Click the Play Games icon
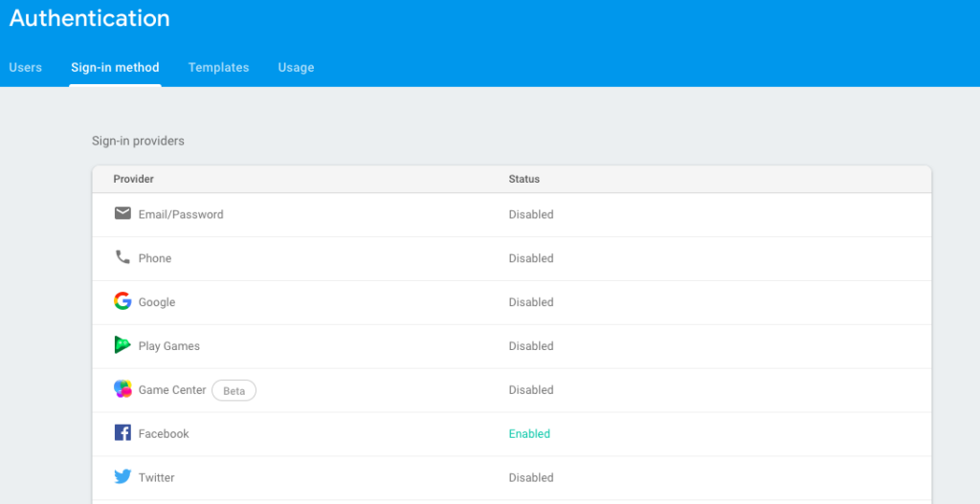The height and width of the screenshot is (504, 980). pos(122,344)
